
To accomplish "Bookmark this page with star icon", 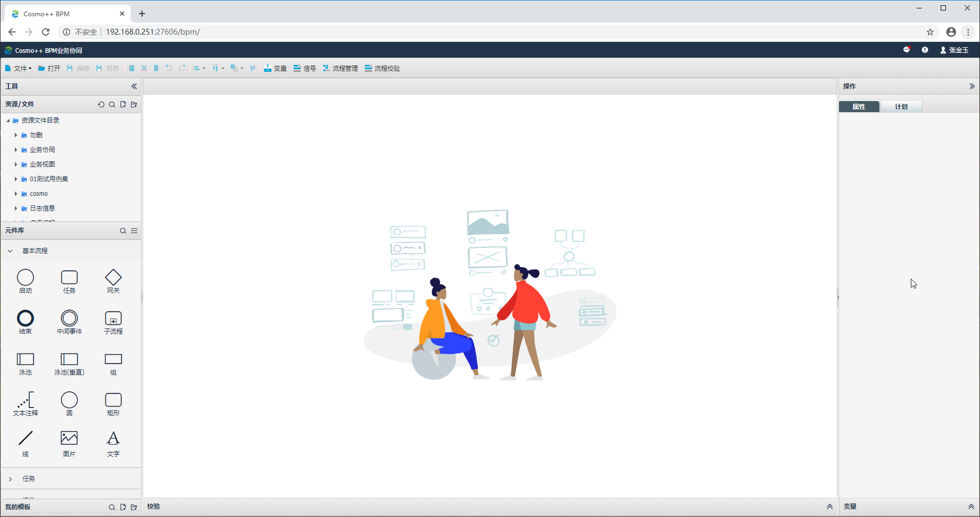I will tap(930, 32).
